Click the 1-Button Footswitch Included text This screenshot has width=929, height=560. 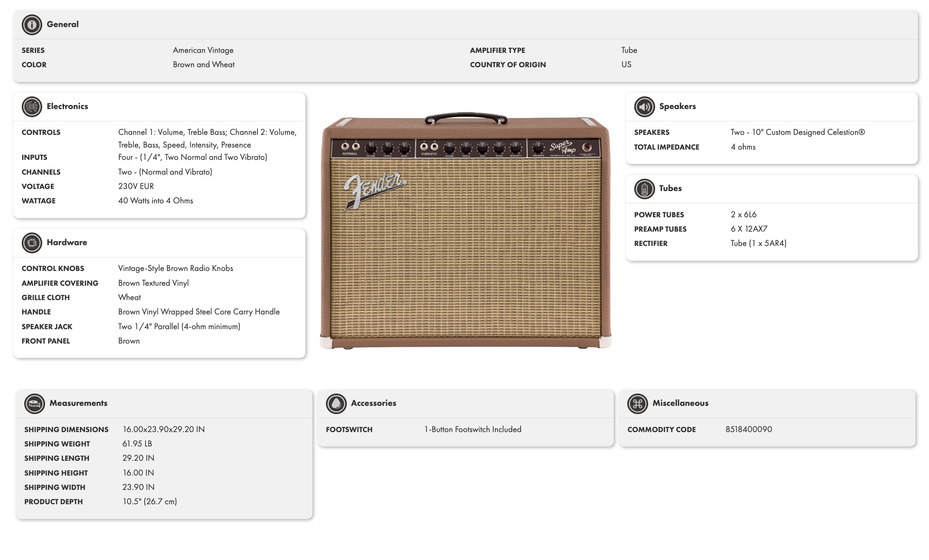(x=473, y=429)
